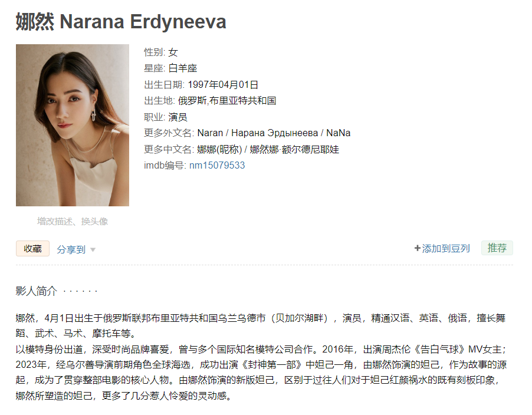Open imdb link nm15079533
The image size is (532, 415).
click(217, 166)
